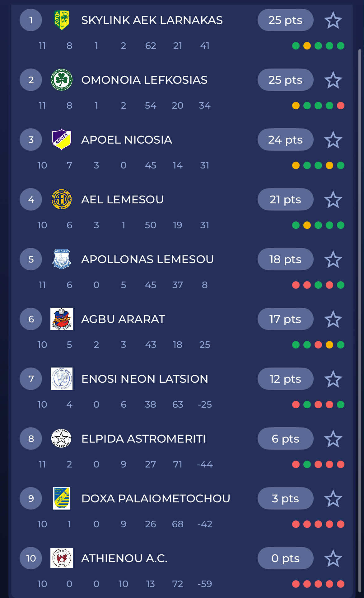
Task: Click the Doxa Palaiometochou badge
Action: click(62, 498)
